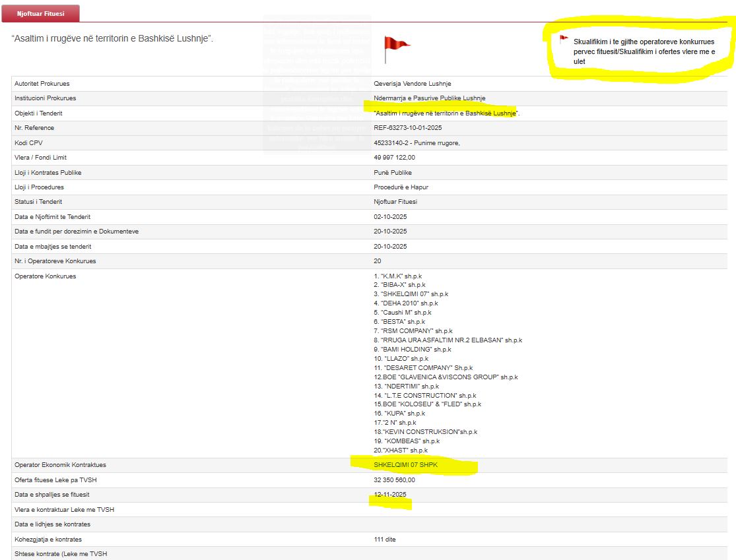Click "KEVIN CONSTRUKSION" sh.p.k operator entry

point(425,432)
